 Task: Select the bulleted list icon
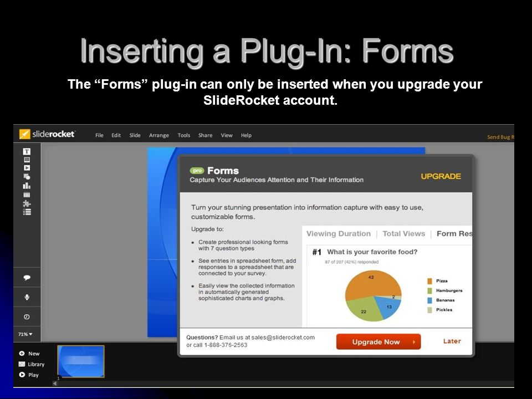click(27, 212)
